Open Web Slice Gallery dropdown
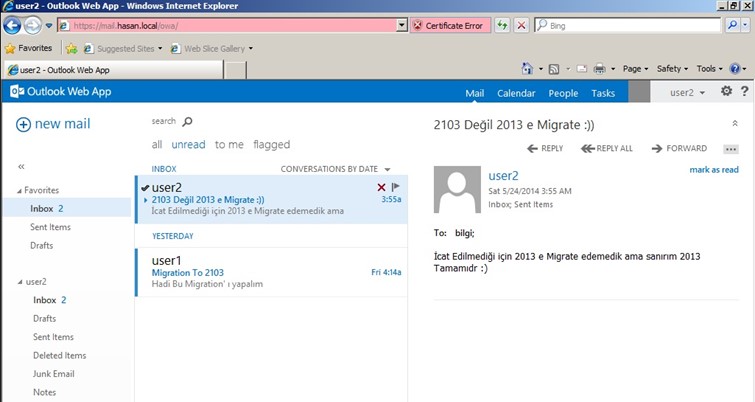The image size is (755, 402). click(212, 49)
